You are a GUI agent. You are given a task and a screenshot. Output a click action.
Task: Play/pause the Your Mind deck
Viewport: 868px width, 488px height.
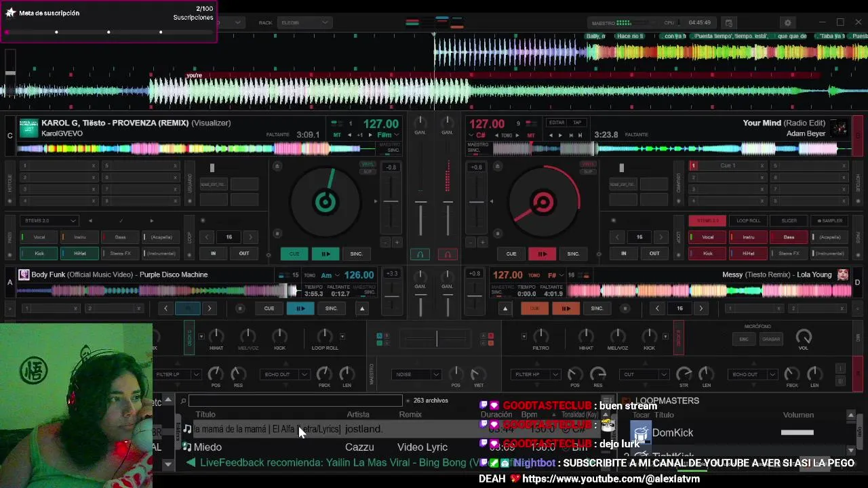point(542,253)
